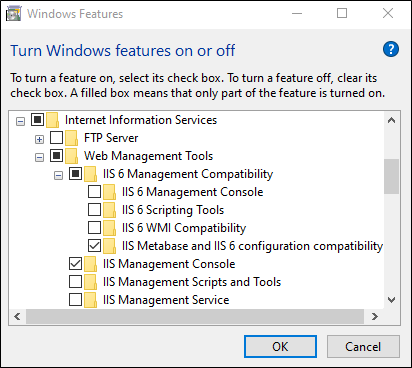The image size is (412, 368).
Task: Collapse the Internet Information Services node
Action: pos(20,121)
